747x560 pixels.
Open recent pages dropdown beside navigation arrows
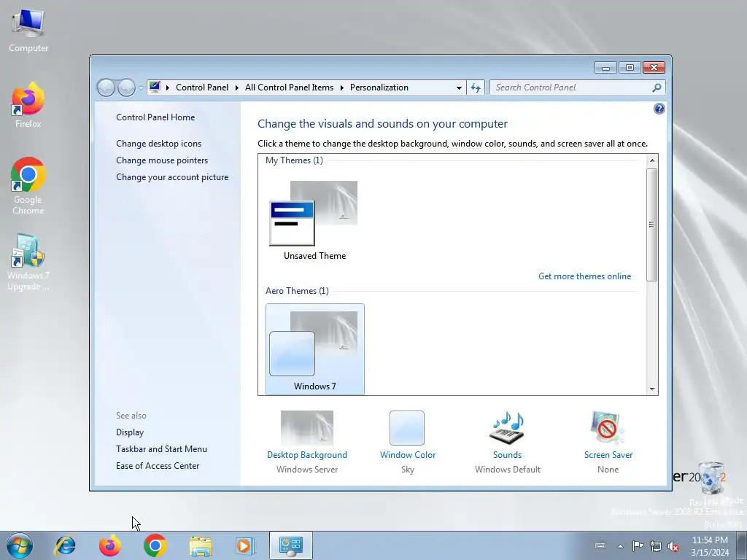coord(141,88)
